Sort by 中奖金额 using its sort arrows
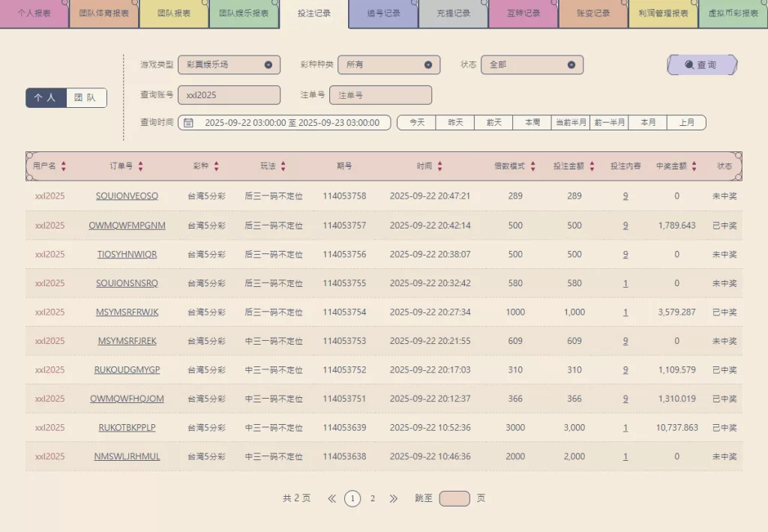This screenshot has width=768, height=532. point(694,166)
